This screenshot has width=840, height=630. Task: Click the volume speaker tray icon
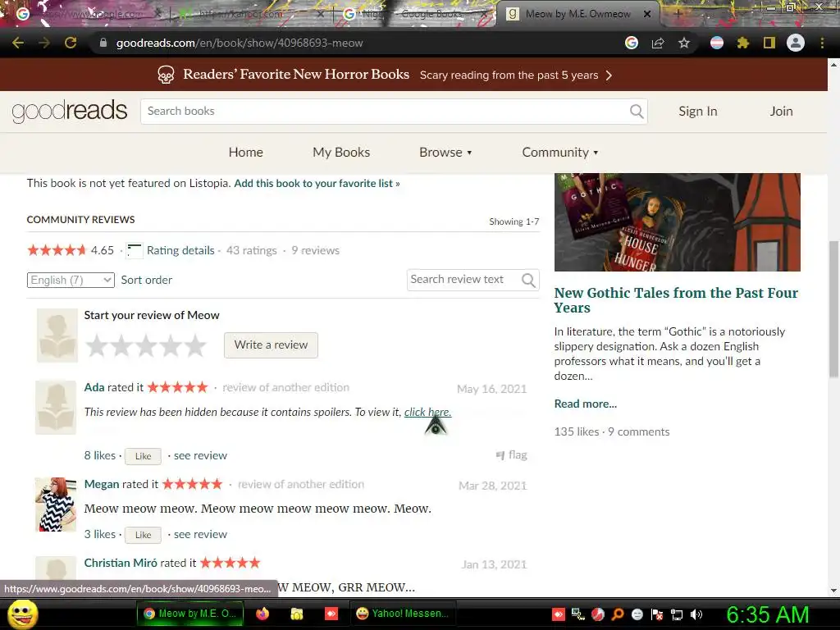coord(696,614)
